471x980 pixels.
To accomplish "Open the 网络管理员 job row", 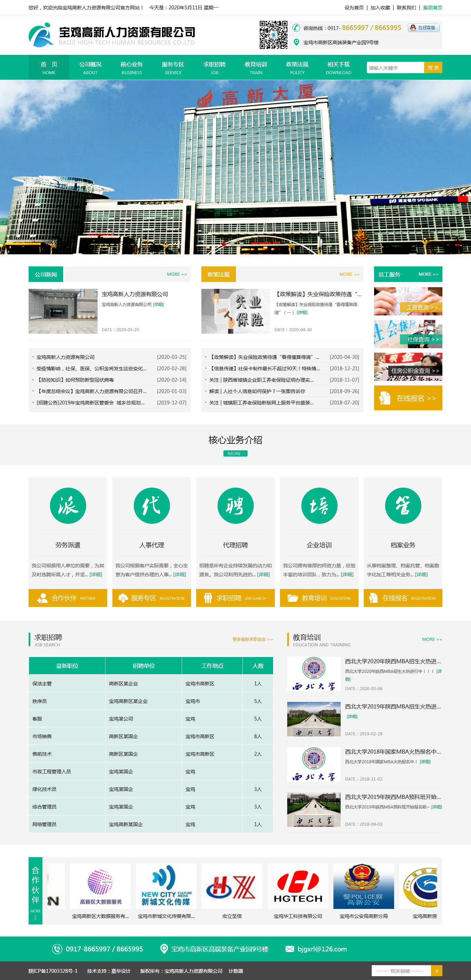I will (151, 824).
